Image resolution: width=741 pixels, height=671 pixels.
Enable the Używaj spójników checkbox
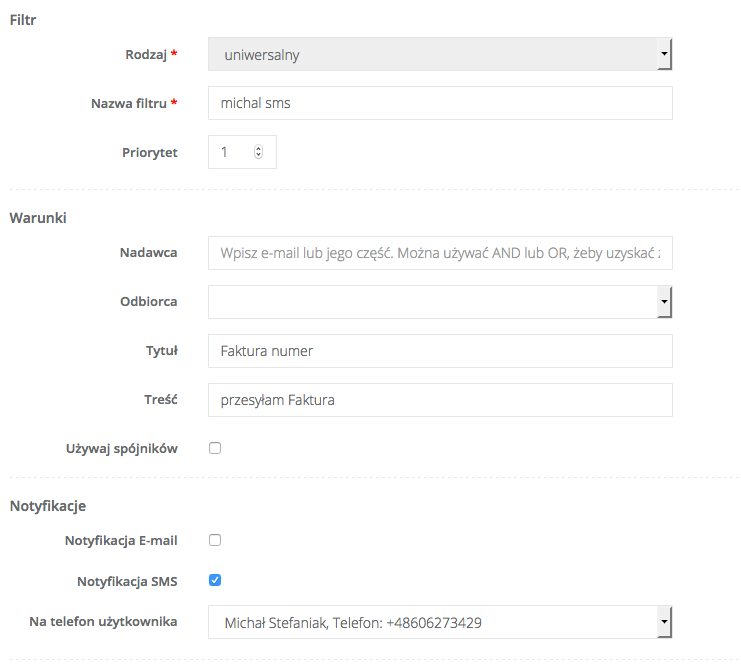(x=215, y=448)
